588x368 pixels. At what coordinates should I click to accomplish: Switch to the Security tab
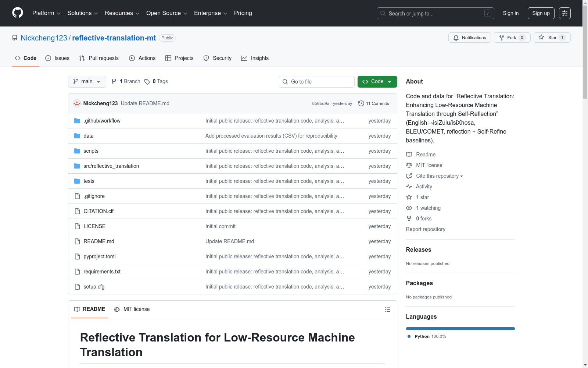tap(218, 58)
